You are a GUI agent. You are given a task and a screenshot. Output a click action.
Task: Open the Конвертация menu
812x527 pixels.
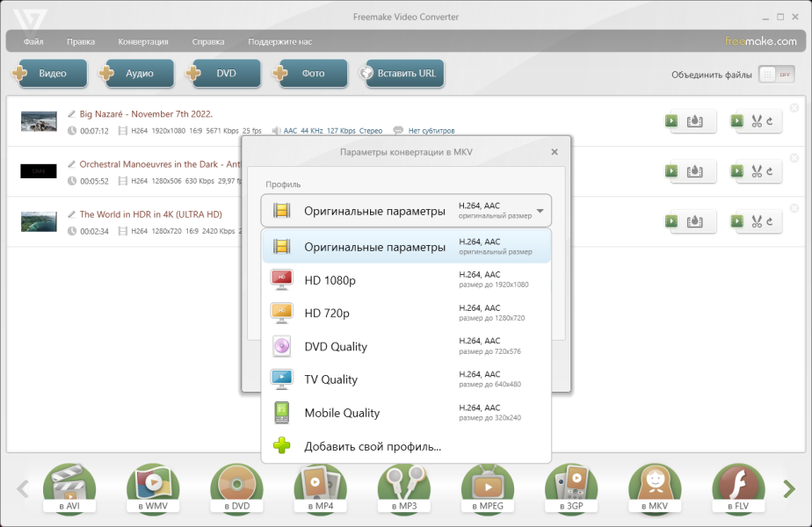[143, 41]
